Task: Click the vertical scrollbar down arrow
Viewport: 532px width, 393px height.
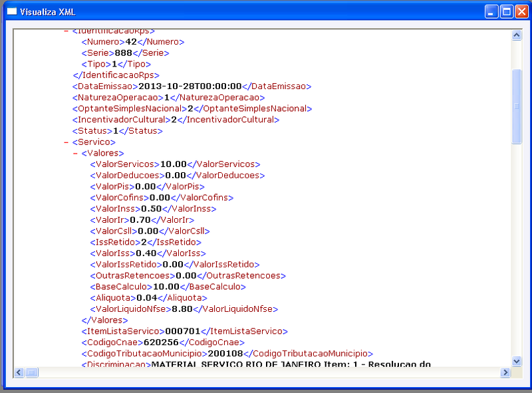Action: click(517, 361)
